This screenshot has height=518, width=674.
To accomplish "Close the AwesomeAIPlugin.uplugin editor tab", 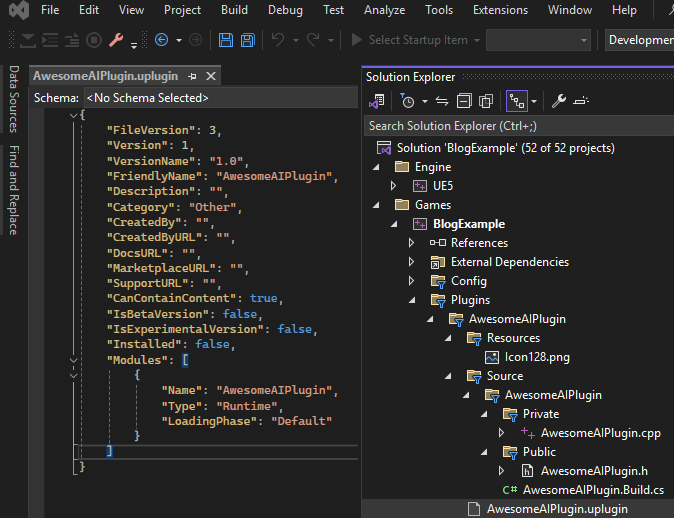I will pyautogui.click(x=211, y=77).
